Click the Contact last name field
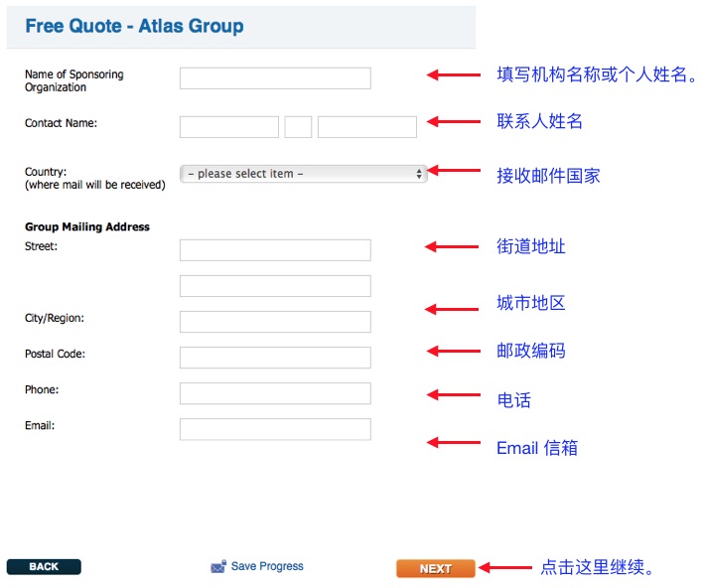703x588 pixels. (x=366, y=127)
